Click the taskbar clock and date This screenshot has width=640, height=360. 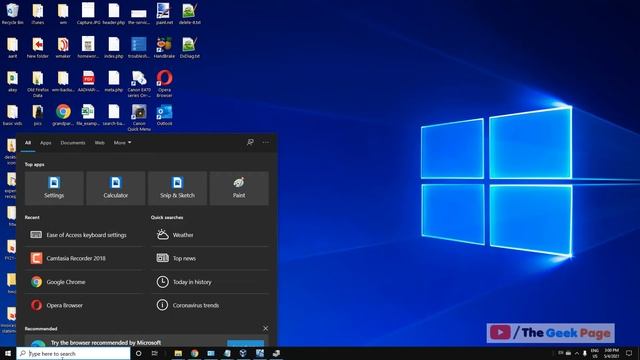point(611,353)
